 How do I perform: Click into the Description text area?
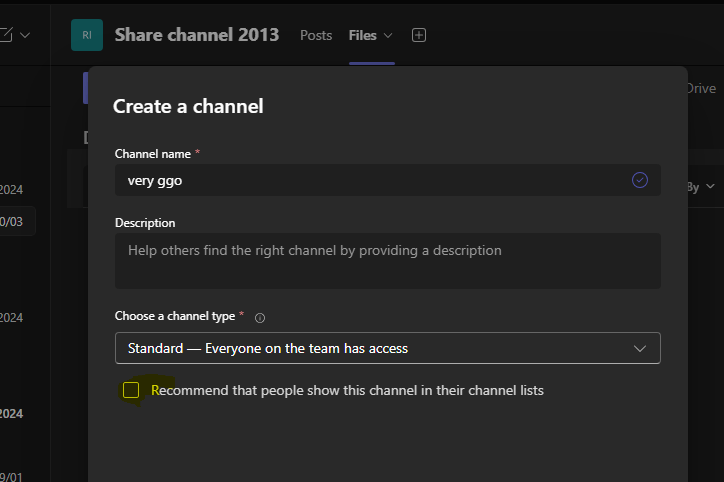tap(388, 261)
